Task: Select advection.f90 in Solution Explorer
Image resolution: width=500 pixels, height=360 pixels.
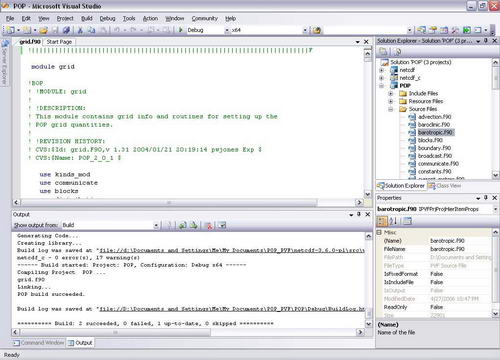Action: pos(434,117)
